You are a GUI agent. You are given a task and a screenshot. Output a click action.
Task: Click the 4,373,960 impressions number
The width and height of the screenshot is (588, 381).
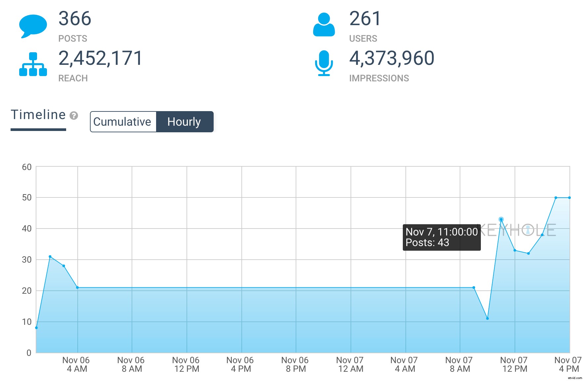[392, 58]
